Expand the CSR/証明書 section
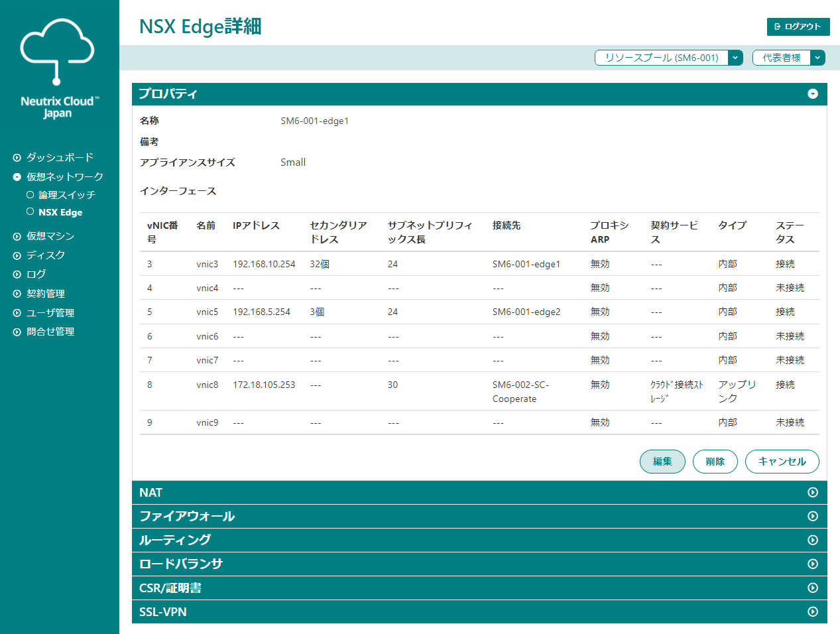 [x=813, y=588]
